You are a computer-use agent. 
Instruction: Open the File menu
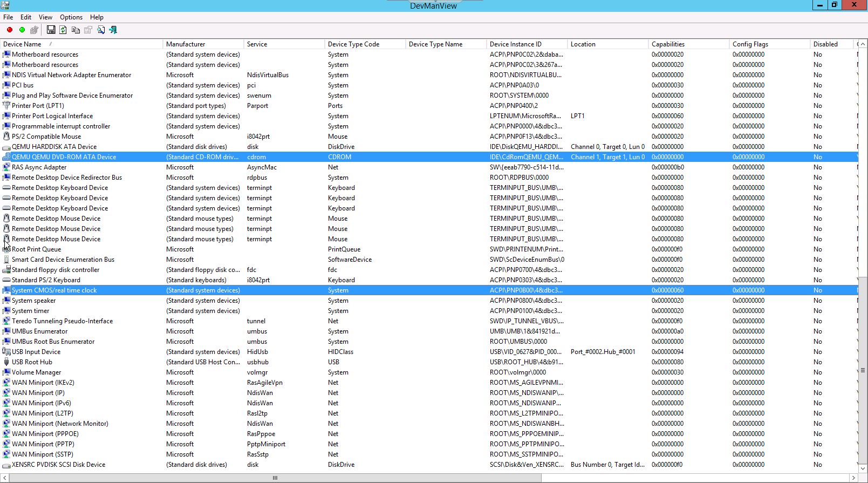point(8,17)
